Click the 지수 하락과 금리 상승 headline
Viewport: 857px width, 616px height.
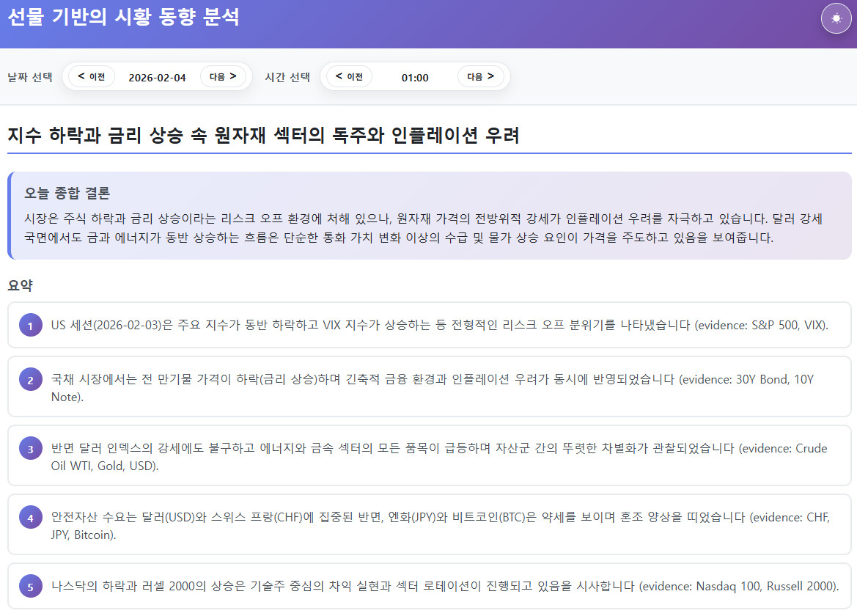tap(263, 136)
